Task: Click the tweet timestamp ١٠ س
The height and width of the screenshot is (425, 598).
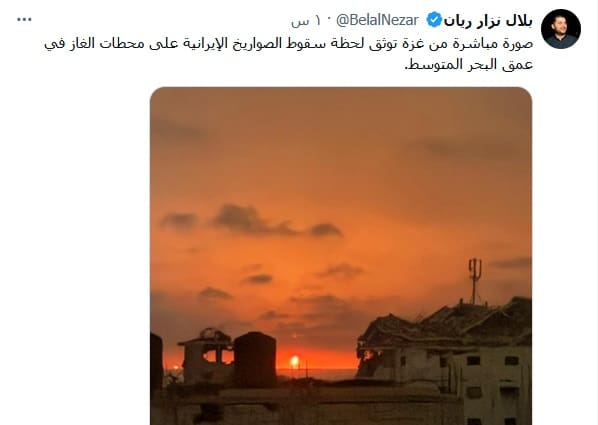Action: pos(306,21)
